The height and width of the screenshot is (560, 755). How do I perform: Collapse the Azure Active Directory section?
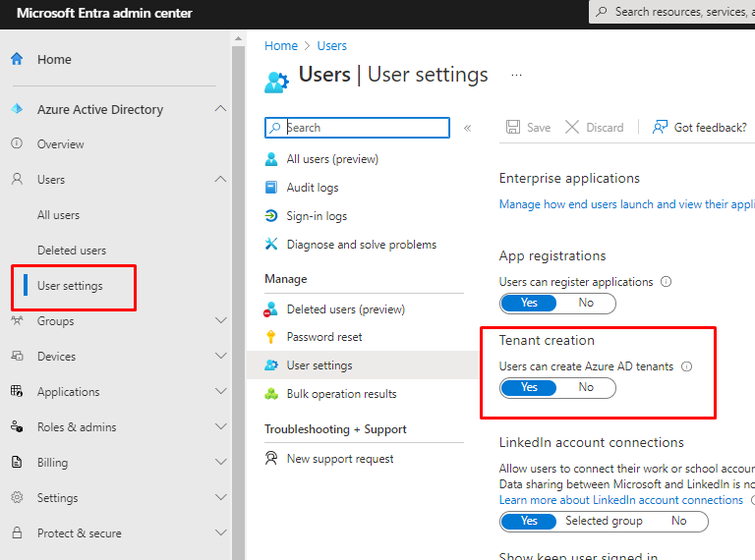(x=220, y=109)
